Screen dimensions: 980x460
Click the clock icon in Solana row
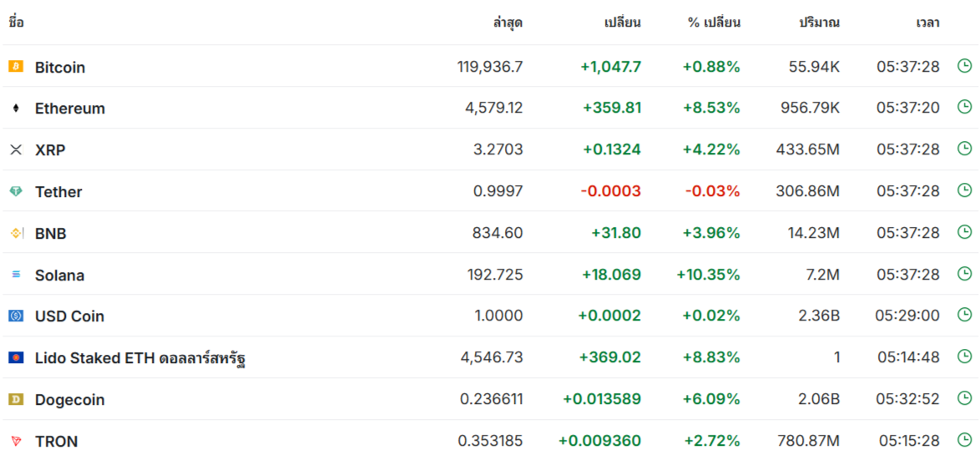pos(964,273)
